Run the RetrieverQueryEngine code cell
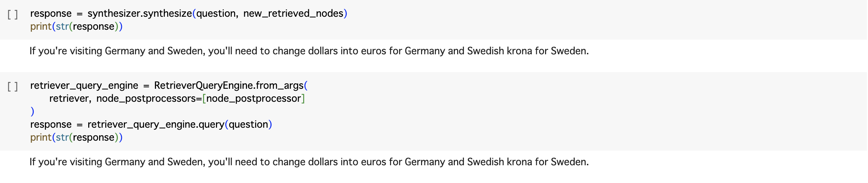The width and height of the screenshot is (868, 183). click(x=13, y=86)
